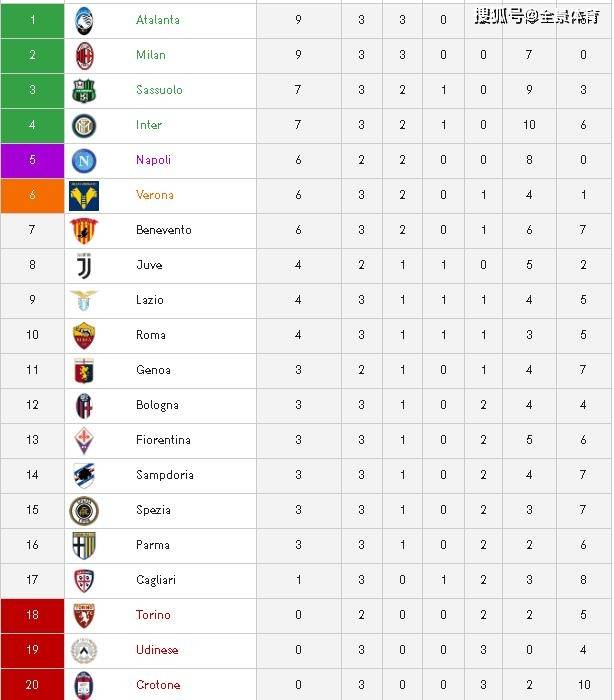Viewport: 614px width, 700px height.
Task: Click the Sampdoria club badge
Action: tap(84, 475)
